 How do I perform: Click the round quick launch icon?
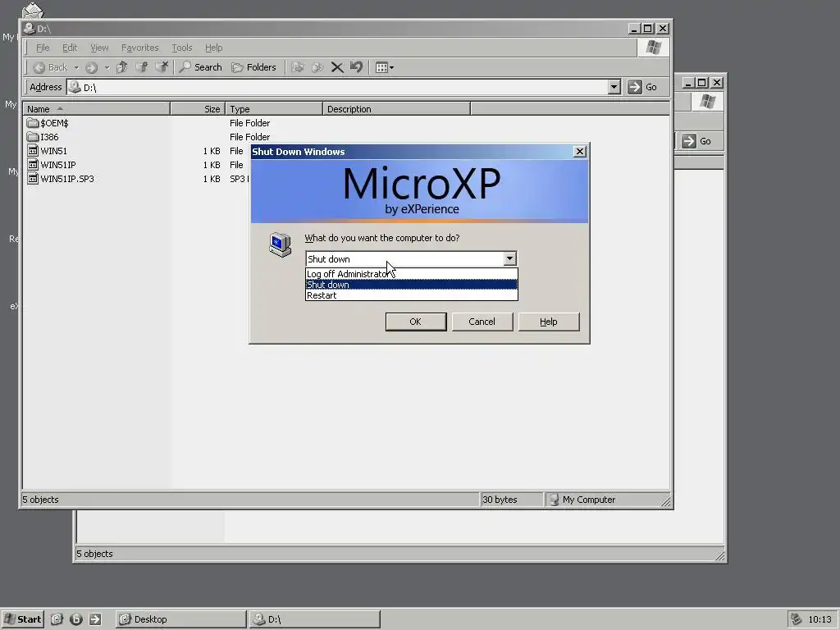pos(76,619)
